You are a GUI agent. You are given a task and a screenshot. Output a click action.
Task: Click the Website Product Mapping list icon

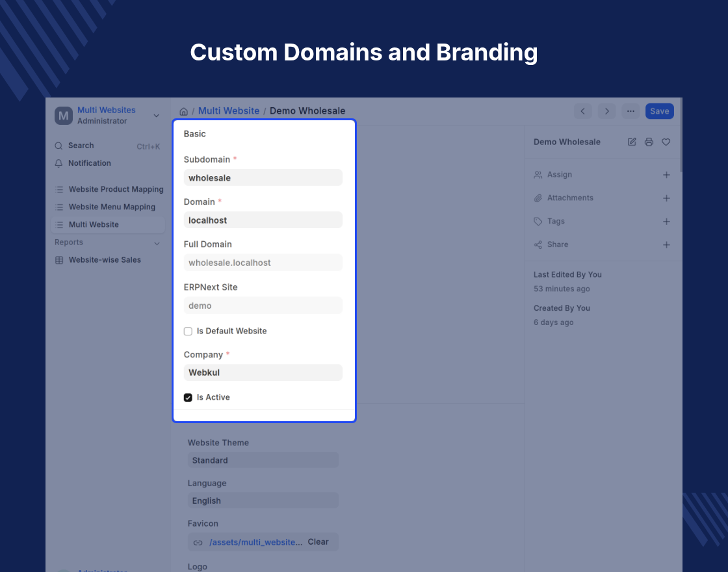coord(59,189)
